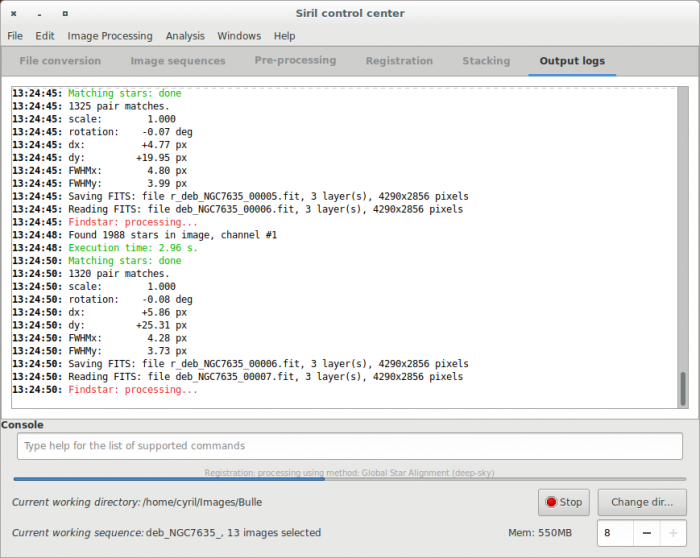Open the File menu

(x=15, y=36)
